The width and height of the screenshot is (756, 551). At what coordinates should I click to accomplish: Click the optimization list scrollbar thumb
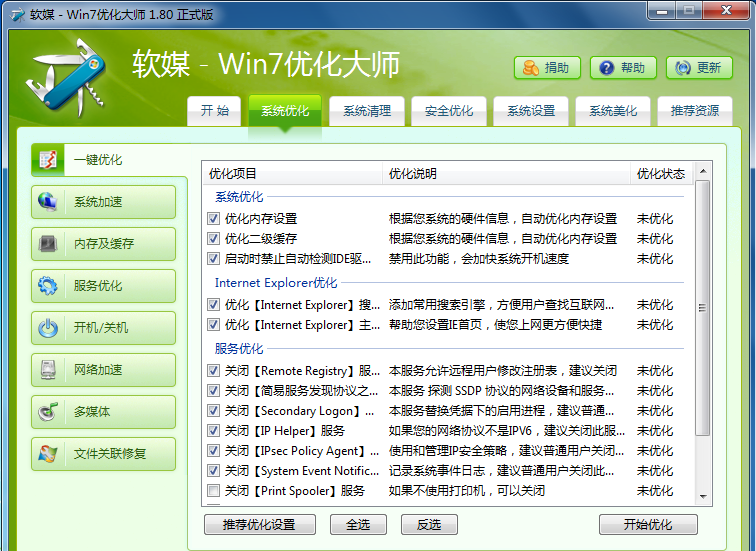[703, 308]
